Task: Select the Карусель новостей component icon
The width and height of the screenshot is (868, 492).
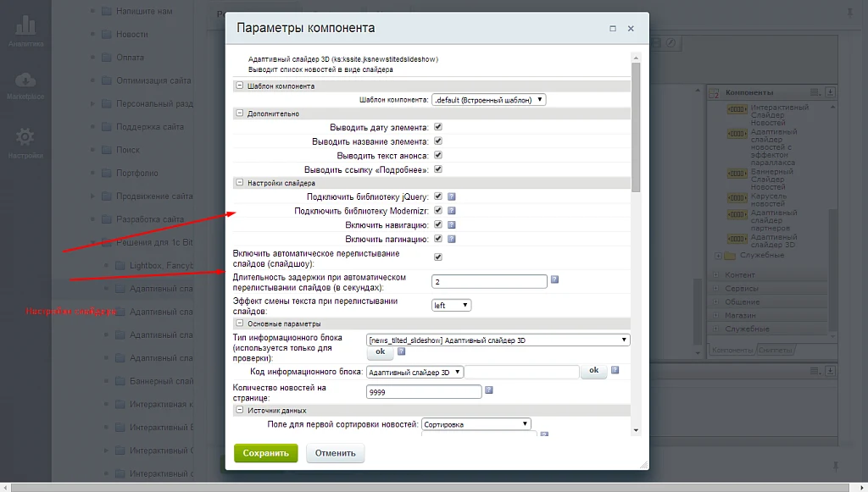Action: tap(737, 198)
